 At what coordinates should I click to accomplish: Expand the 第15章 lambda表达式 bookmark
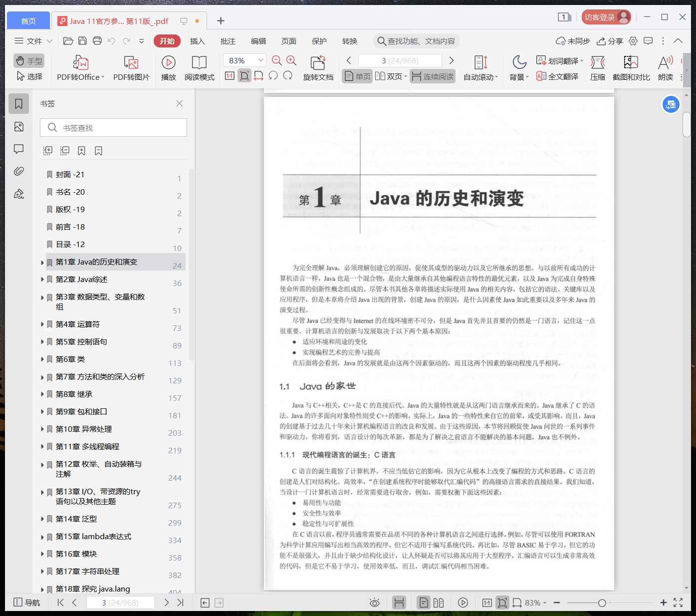[42, 537]
